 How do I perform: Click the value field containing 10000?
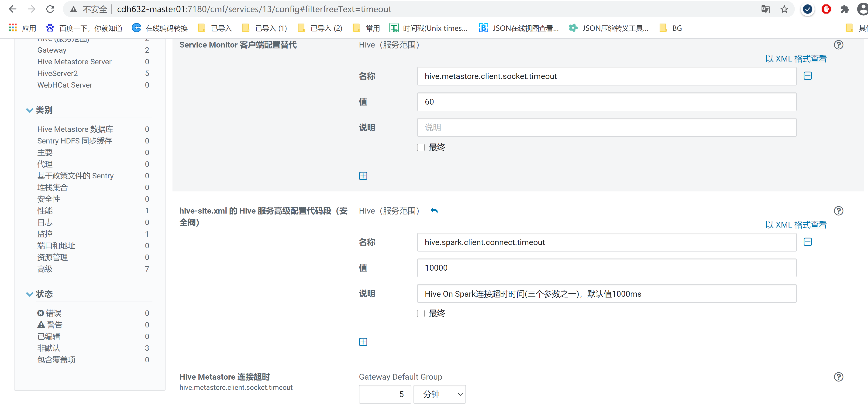pos(606,268)
